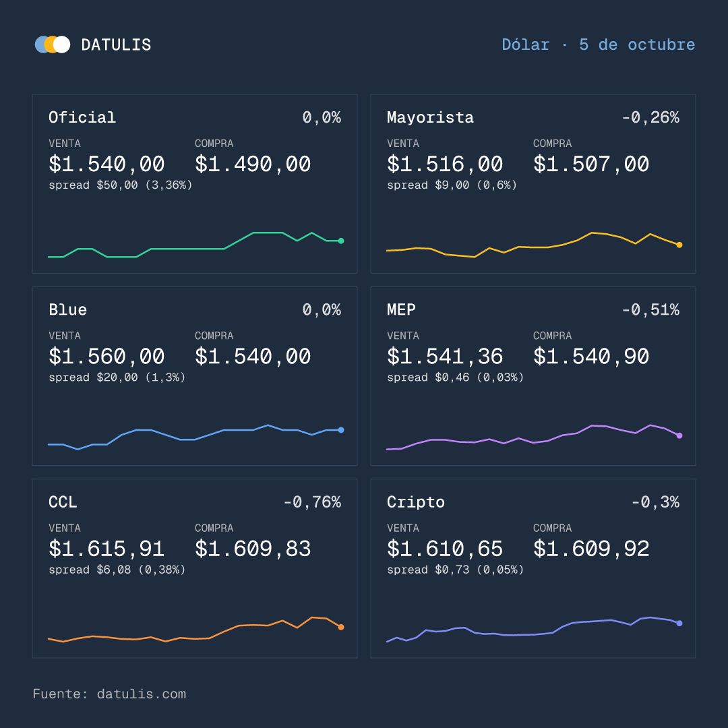Click Blue compra price $1.540,00
Image resolution: width=728 pixels, height=728 pixels.
253,356
